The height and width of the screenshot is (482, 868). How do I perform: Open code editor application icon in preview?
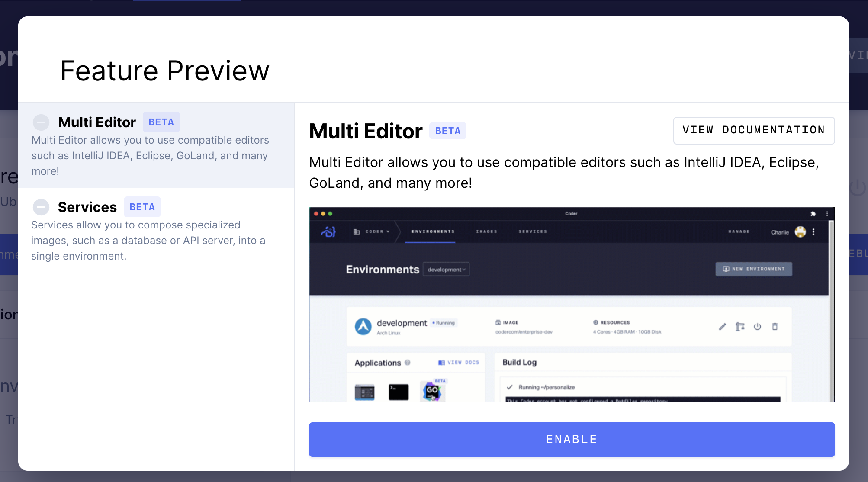364,392
